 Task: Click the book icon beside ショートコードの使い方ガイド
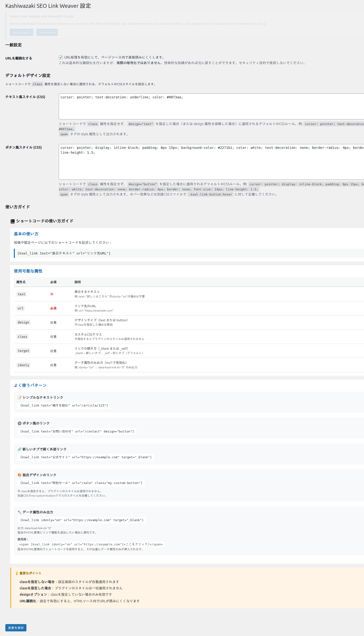point(13,221)
